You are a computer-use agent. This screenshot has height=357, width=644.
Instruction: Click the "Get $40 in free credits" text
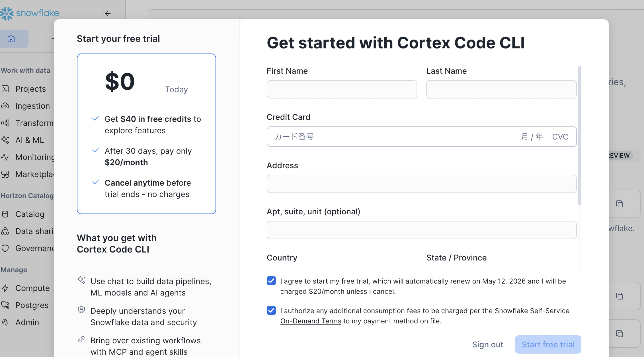(153, 125)
